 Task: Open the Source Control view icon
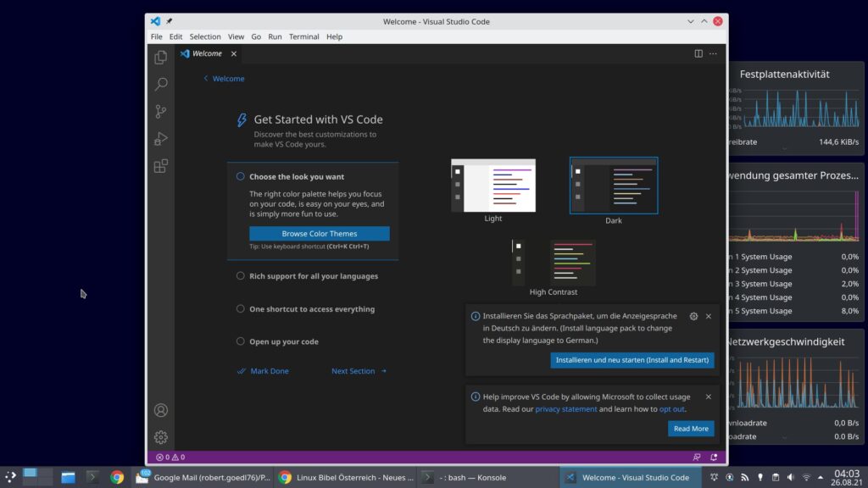[160, 111]
